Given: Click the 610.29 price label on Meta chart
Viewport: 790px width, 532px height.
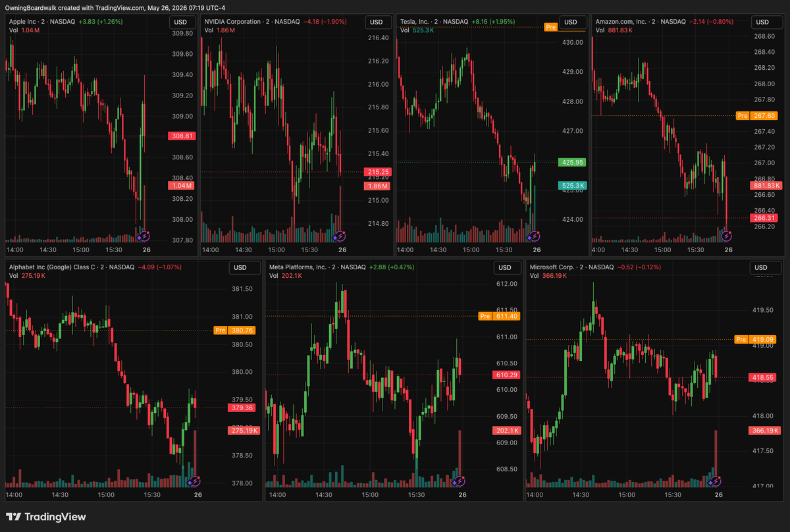Looking at the screenshot, I should pyautogui.click(x=505, y=375).
